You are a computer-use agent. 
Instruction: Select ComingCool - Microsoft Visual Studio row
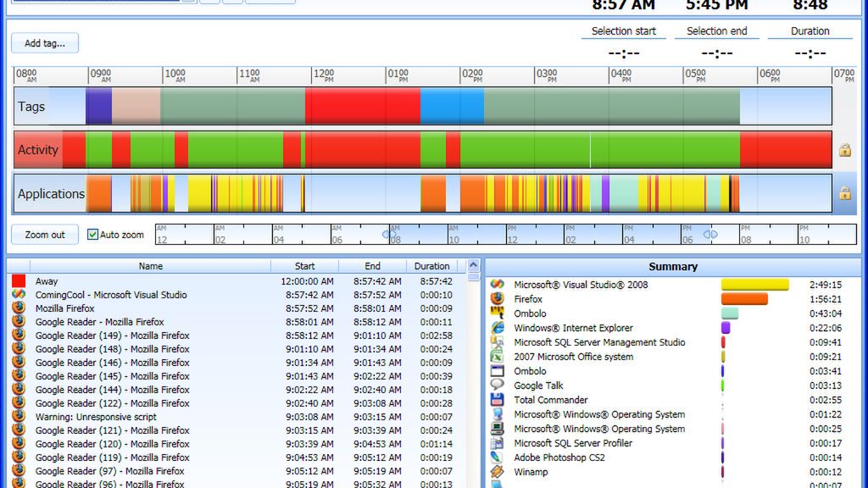(x=236, y=295)
